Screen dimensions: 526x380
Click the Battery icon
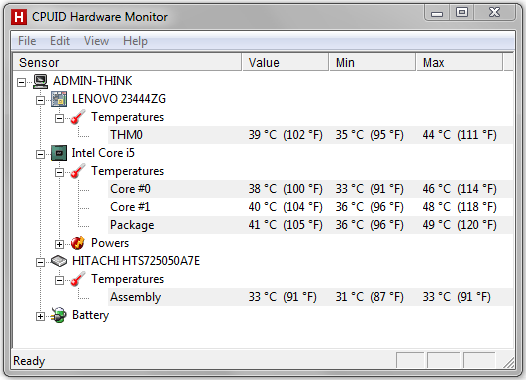(59, 315)
